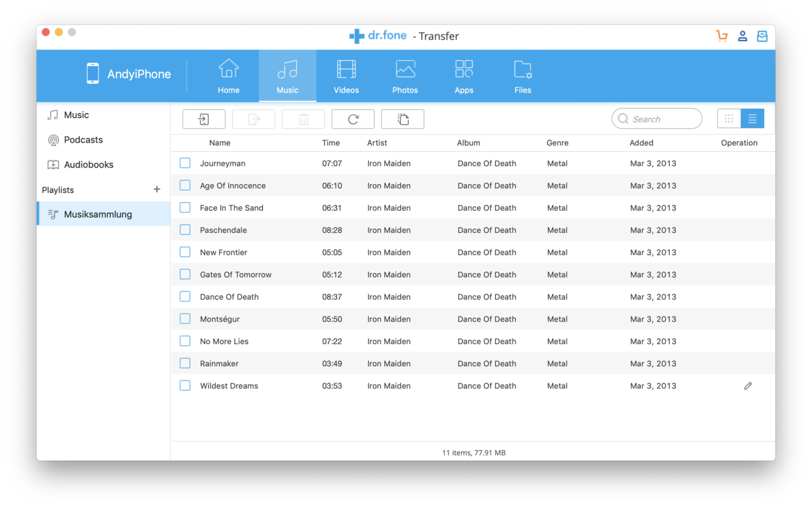Viewport: 812px width, 509px height.
Task: Switch to list view
Action: 752,119
